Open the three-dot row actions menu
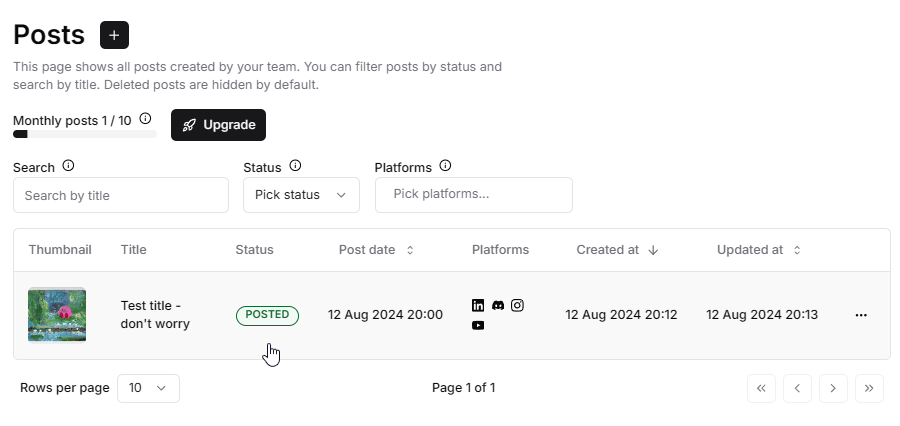This screenshot has width=900, height=426. 861,315
